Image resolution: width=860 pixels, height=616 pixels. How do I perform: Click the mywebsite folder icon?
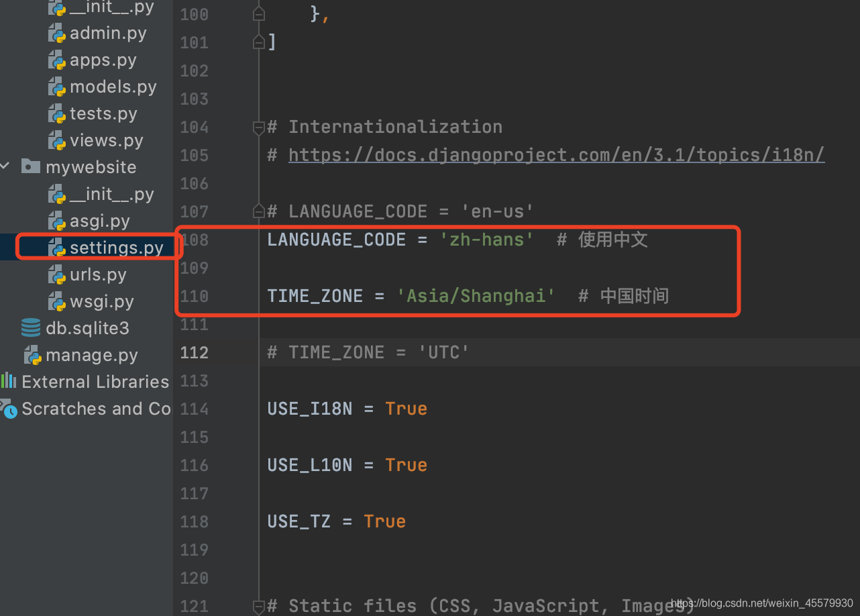coord(31,166)
